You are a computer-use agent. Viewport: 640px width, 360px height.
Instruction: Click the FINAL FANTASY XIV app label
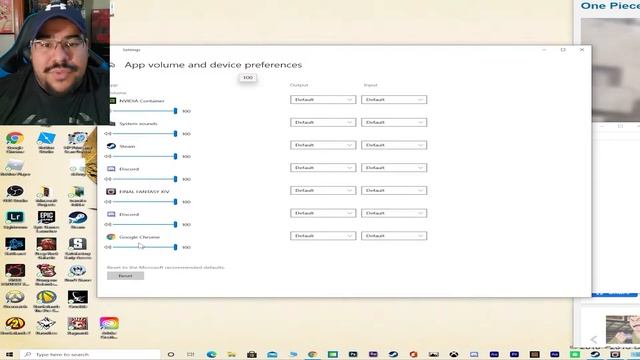pyautogui.click(x=144, y=191)
